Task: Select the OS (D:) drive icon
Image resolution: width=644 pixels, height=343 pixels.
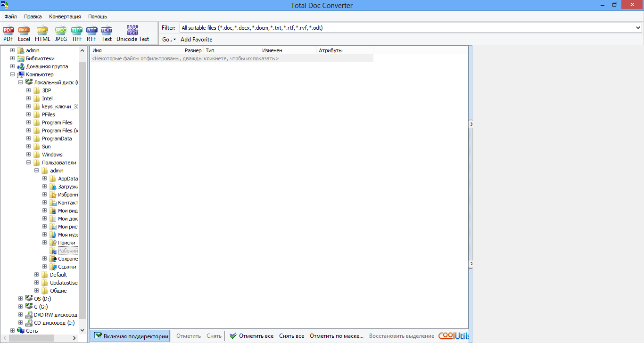Action: 29,299
